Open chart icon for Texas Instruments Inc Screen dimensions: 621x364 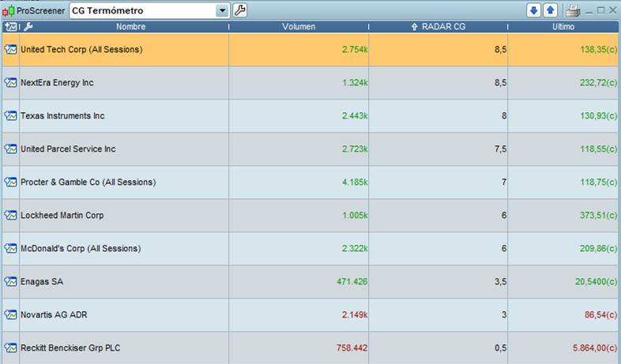coord(11,116)
